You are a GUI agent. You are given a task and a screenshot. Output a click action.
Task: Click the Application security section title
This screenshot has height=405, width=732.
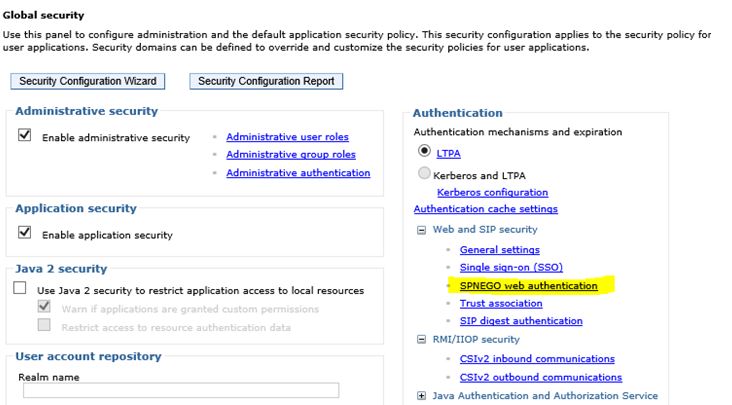[76, 208]
